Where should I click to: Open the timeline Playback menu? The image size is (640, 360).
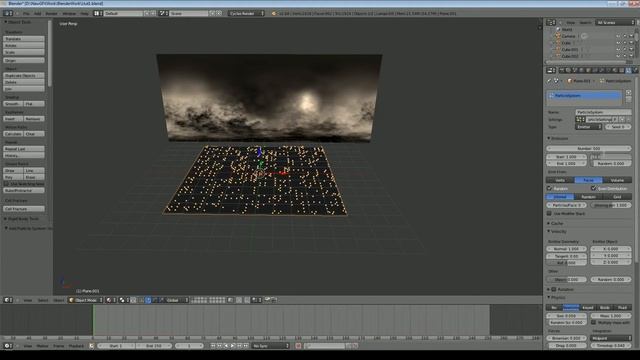tap(76, 346)
